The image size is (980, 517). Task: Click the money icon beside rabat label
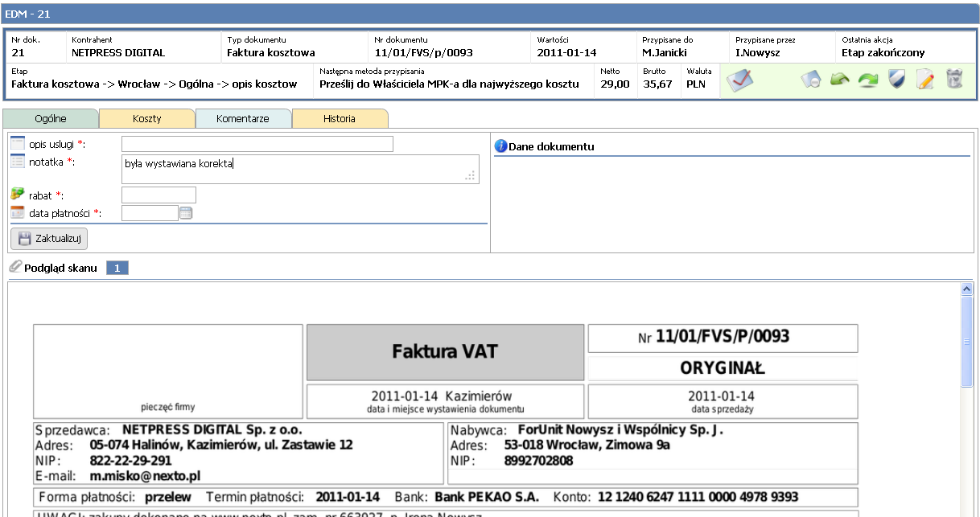click(18, 194)
